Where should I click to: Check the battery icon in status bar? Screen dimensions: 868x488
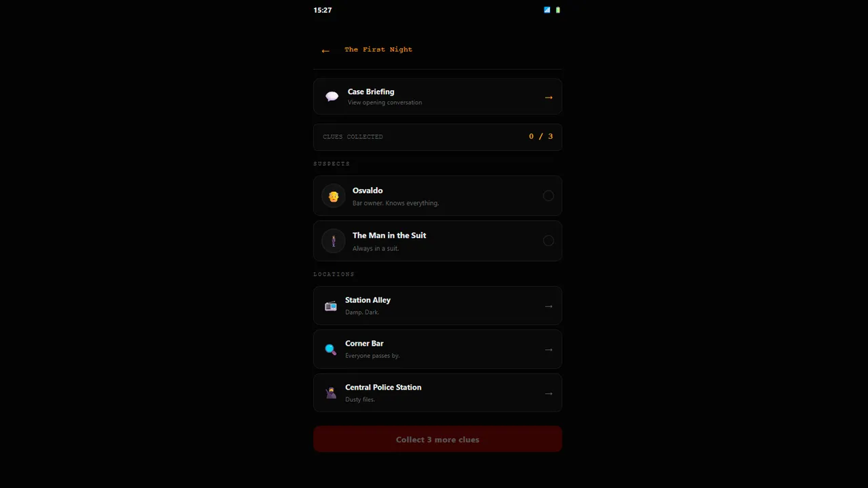(x=558, y=10)
